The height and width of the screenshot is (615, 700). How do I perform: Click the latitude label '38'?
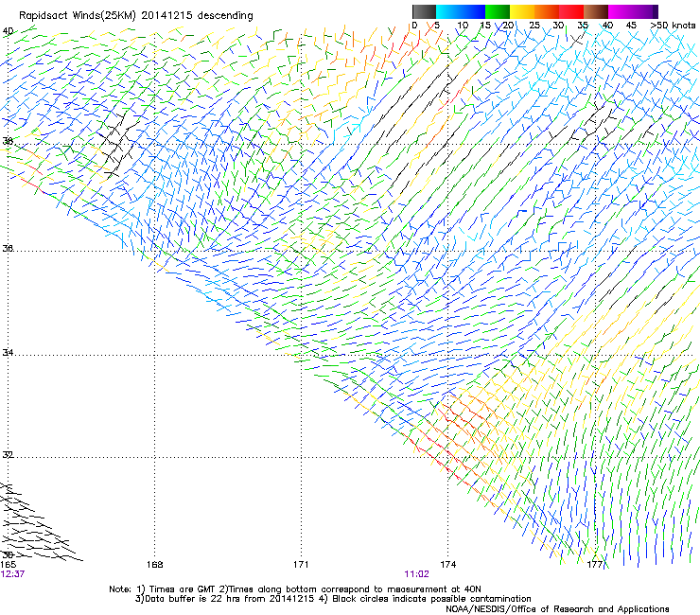pos(8,142)
